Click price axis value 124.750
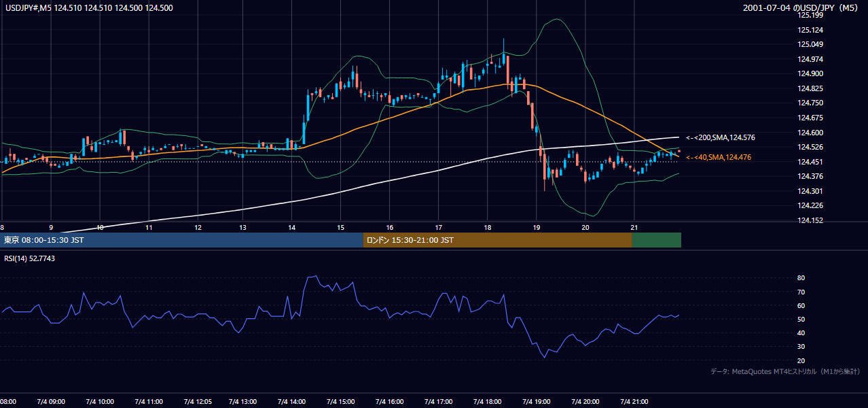The height and width of the screenshot is (408, 868). tap(810, 103)
